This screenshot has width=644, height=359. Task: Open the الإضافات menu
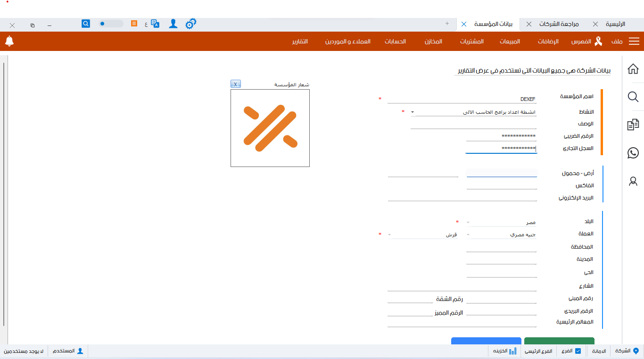548,42
